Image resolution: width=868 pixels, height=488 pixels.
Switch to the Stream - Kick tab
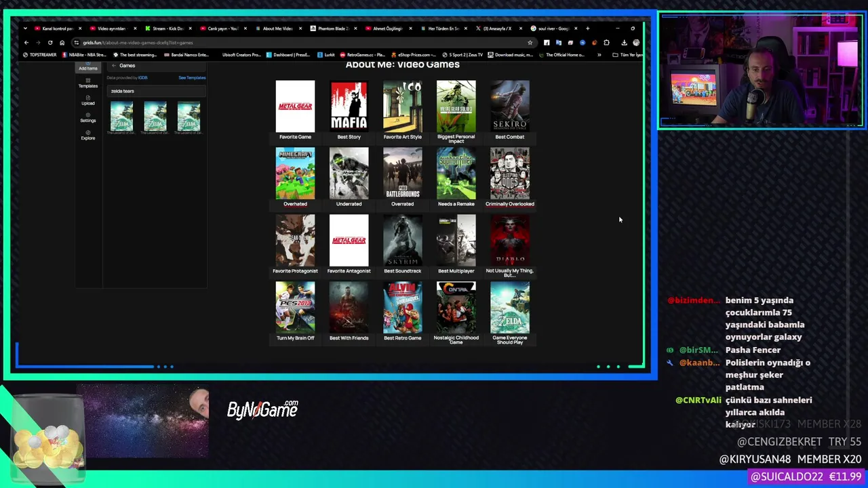[167, 28]
